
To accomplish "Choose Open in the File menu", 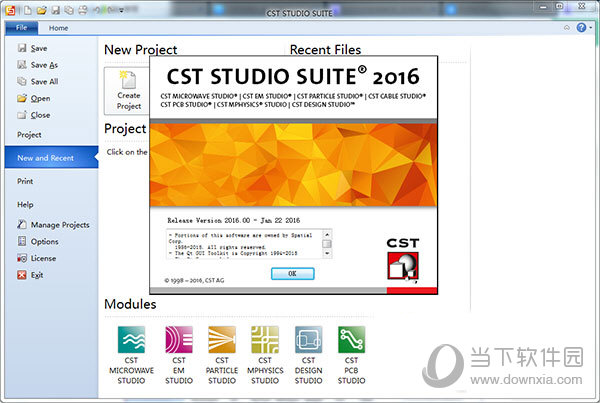I will pyautogui.click(x=34, y=98).
